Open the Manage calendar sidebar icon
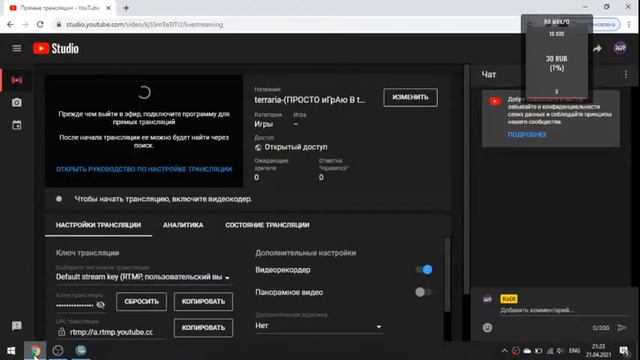Viewport: 640px width, 360px height. [17, 125]
